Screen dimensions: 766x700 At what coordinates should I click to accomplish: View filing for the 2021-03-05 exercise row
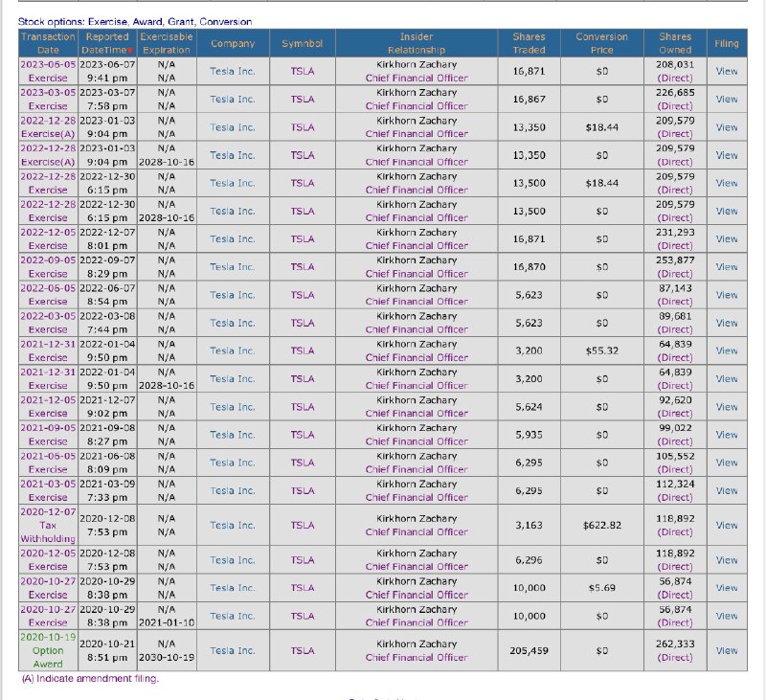click(727, 490)
